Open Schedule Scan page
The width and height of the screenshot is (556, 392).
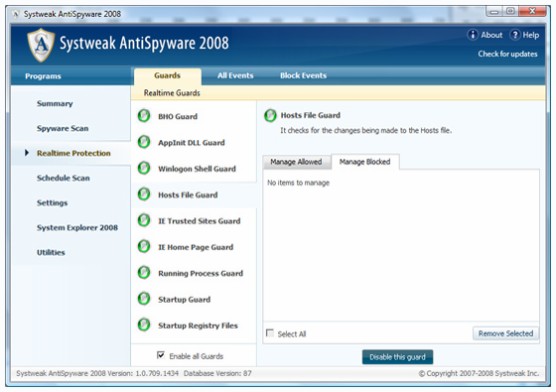point(64,178)
